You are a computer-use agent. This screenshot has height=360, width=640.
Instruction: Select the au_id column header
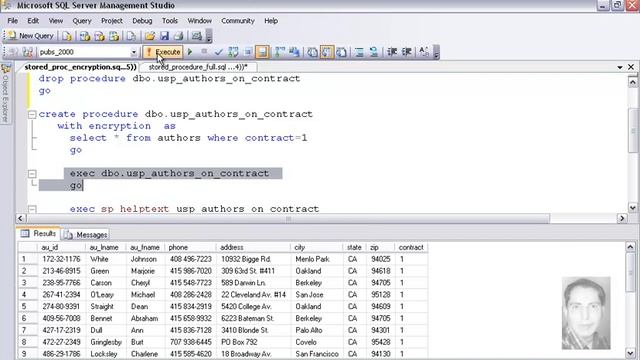(x=62, y=247)
